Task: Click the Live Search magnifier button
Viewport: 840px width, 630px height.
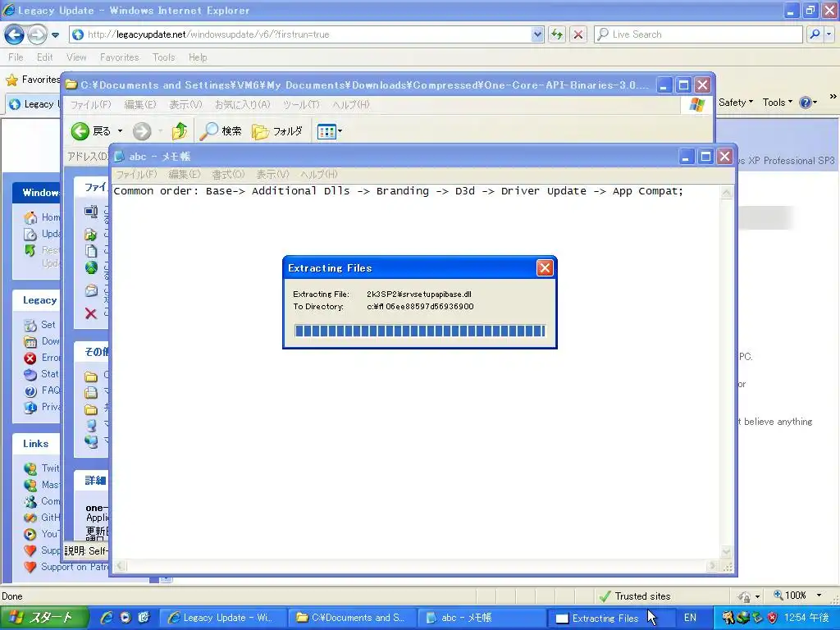Action: tap(815, 34)
